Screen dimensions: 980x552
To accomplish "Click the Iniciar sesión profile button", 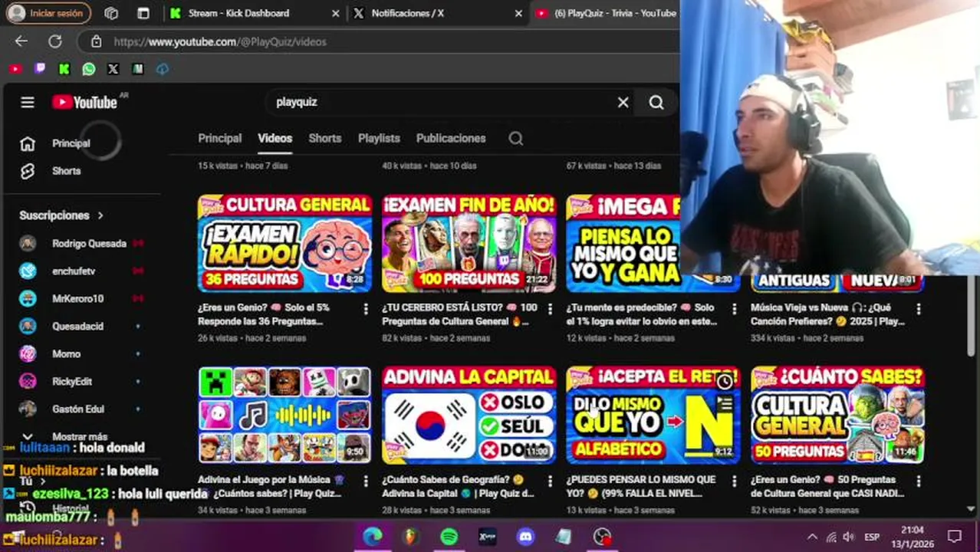I will coord(48,13).
